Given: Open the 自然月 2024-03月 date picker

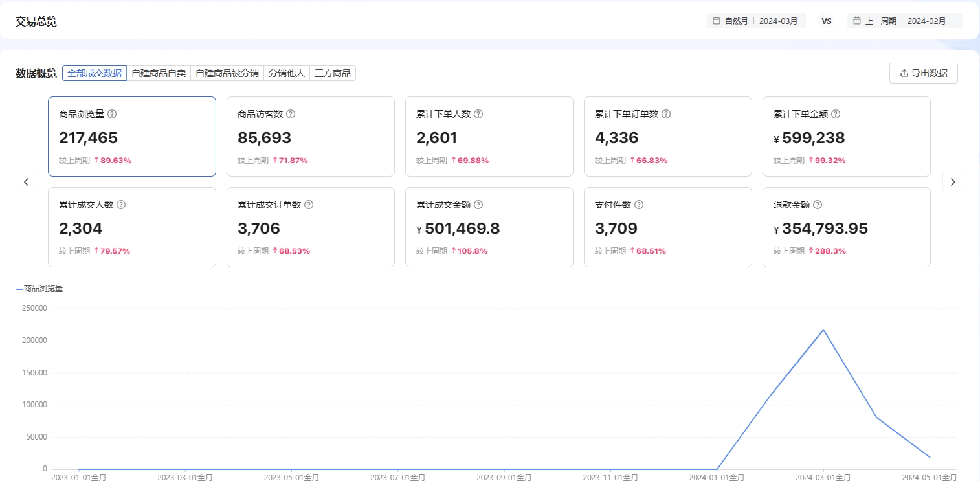Looking at the screenshot, I should [756, 21].
